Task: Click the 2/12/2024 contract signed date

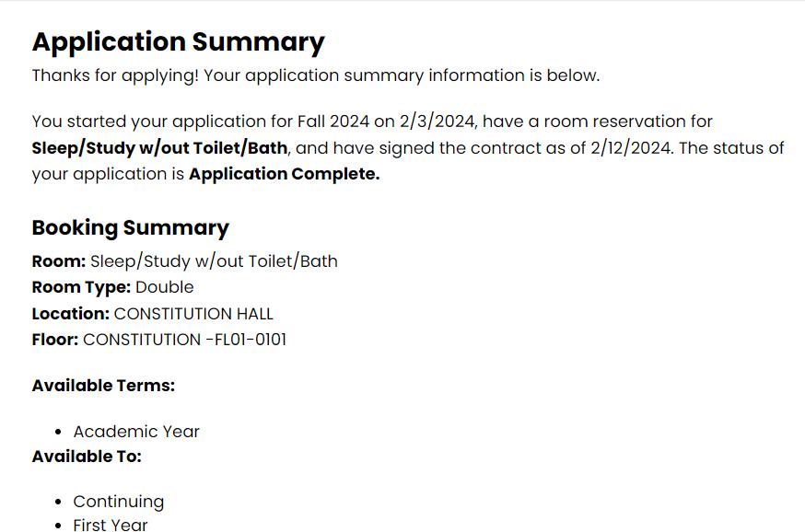Action: click(631, 148)
